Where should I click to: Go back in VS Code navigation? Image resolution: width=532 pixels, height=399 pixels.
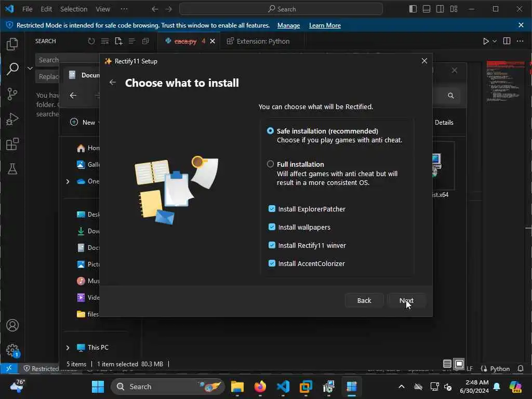(155, 9)
